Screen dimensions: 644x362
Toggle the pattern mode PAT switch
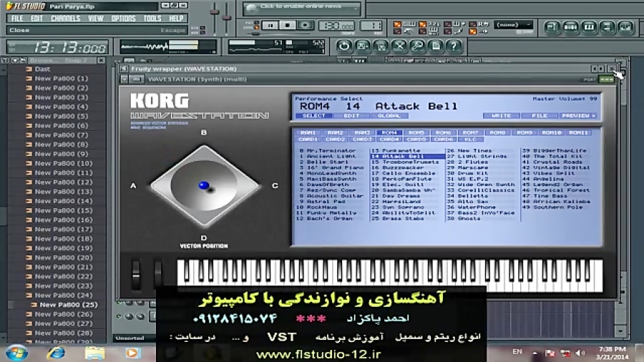coord(257,23)
